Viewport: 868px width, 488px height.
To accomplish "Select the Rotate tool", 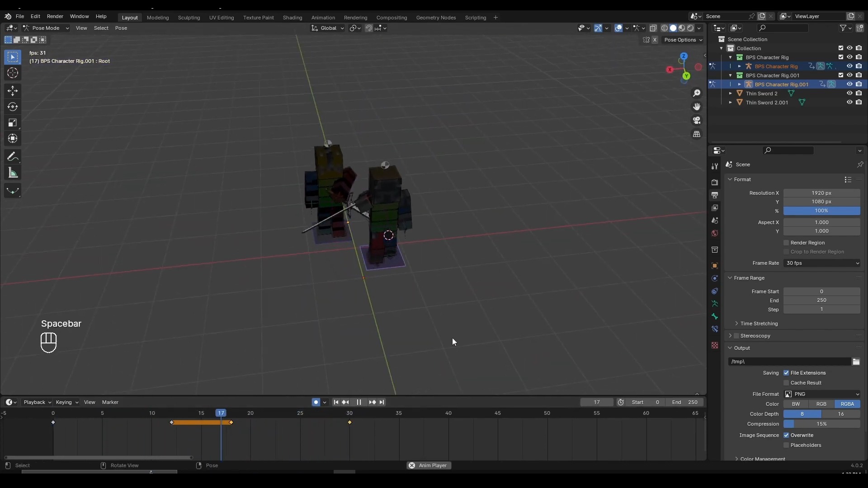I will tap(12, 107).
